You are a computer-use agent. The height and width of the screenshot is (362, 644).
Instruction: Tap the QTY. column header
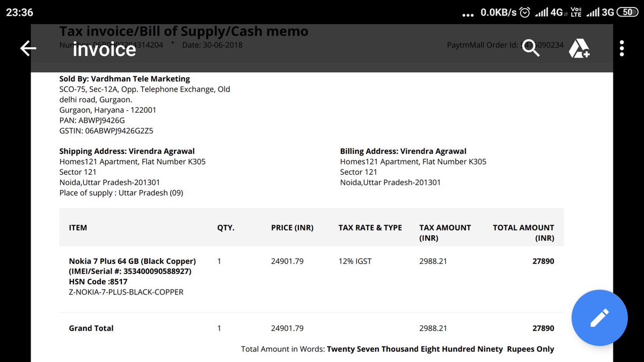pyautogui.click(x=225, y=227)
